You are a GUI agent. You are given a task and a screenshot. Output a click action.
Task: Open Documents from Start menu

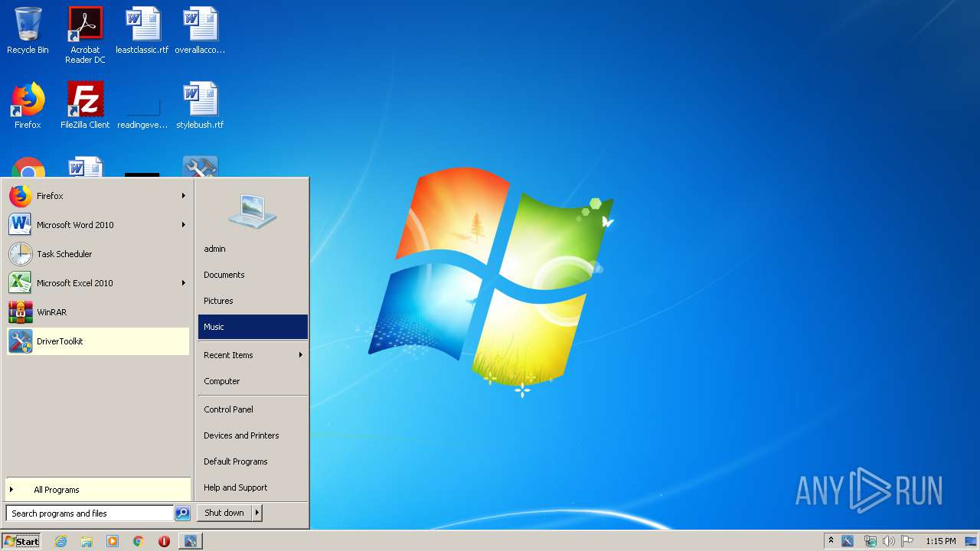pos(253,275)
